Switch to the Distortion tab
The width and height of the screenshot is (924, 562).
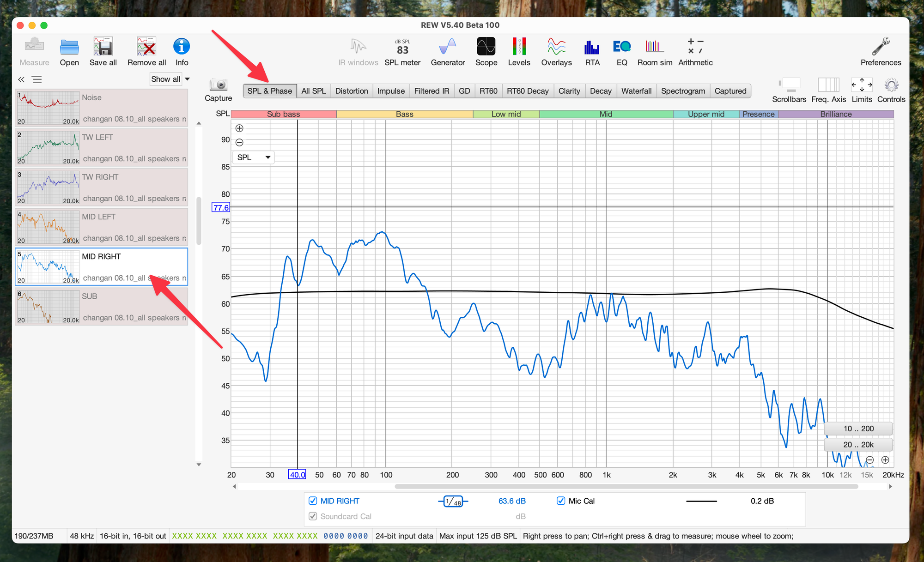(x=351, y=91)
